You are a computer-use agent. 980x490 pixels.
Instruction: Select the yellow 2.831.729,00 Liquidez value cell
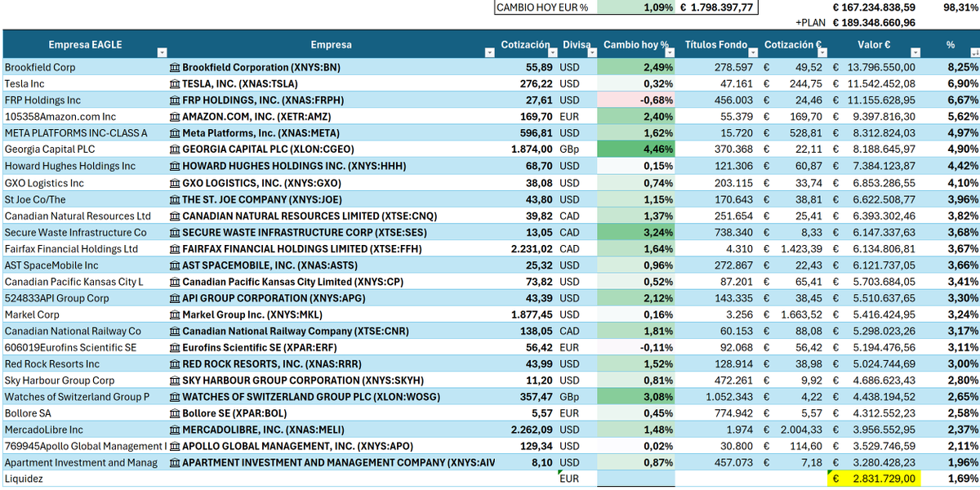coord(873,479)
